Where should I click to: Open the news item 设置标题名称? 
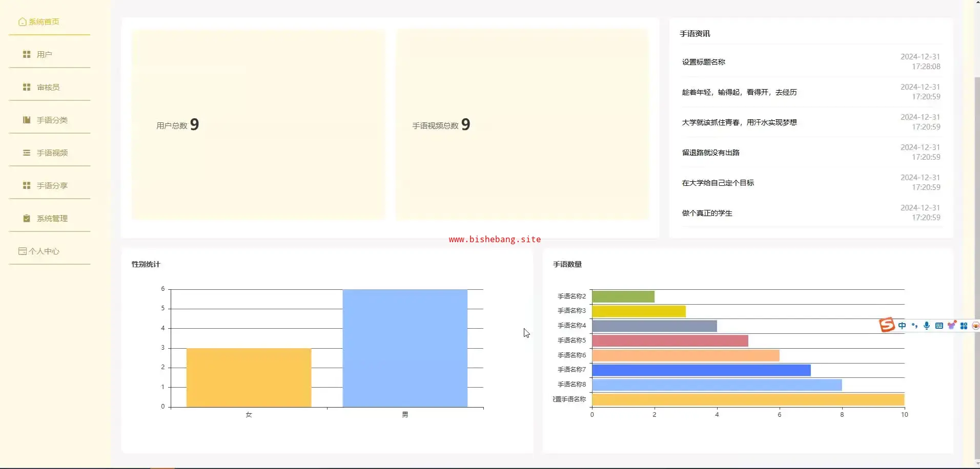[703, 62]
